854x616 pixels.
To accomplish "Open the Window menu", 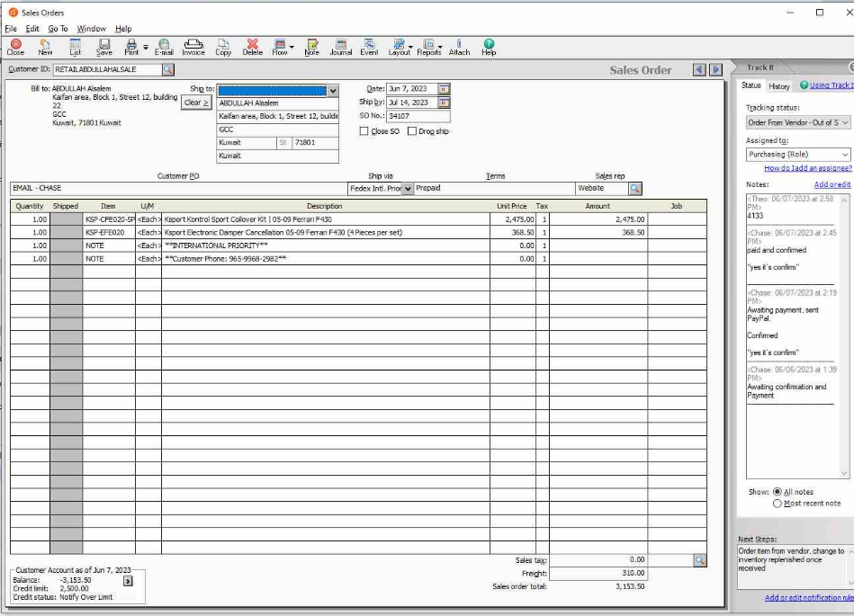I will pos(91,29).
